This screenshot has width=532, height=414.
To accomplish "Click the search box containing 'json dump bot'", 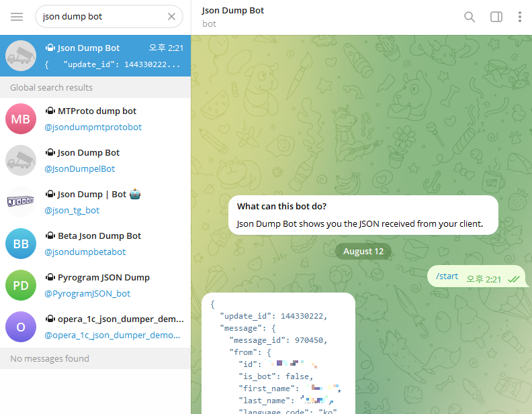I will (x=109, y=16).
